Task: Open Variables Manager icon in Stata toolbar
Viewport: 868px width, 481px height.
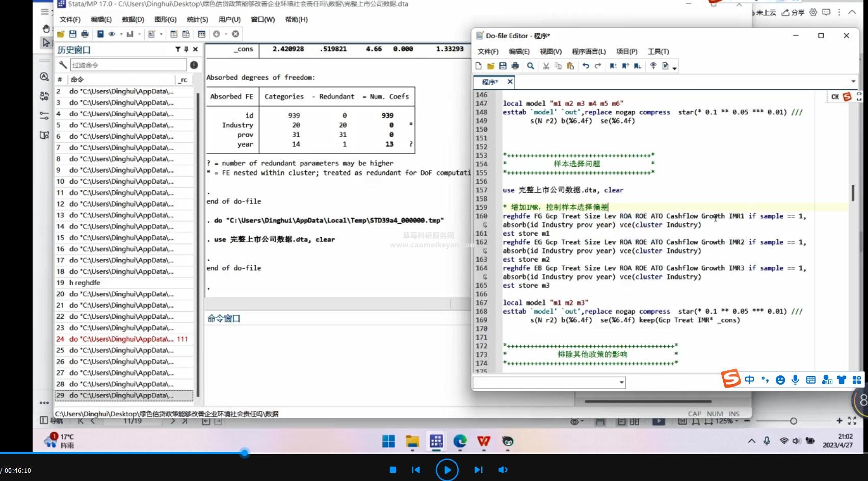Action: [x=202, y=34]
